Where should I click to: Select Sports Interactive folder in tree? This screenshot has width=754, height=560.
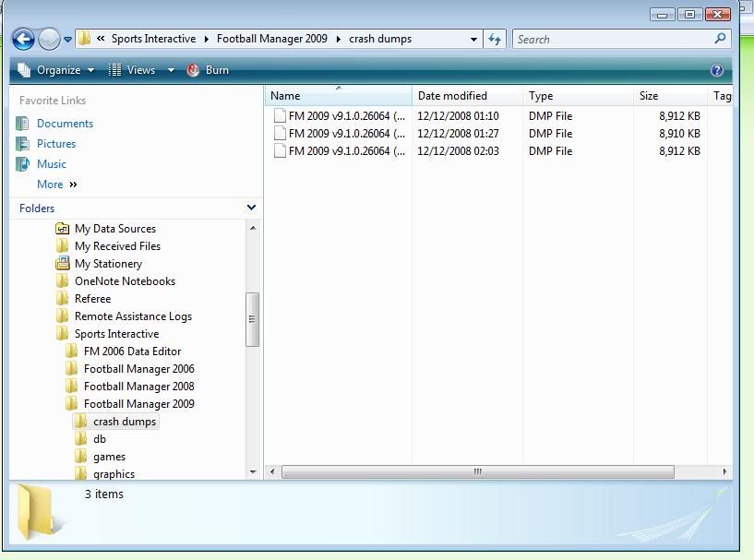(116, 334)
